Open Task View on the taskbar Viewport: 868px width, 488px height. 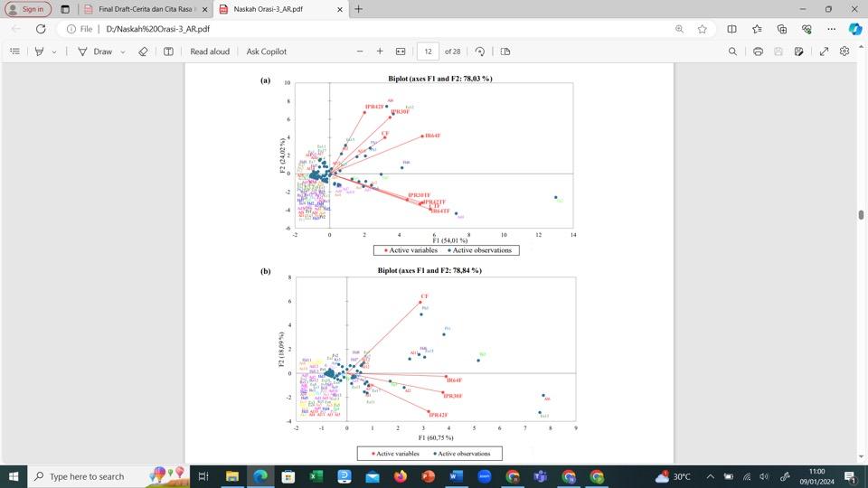(x=203, y=476)
